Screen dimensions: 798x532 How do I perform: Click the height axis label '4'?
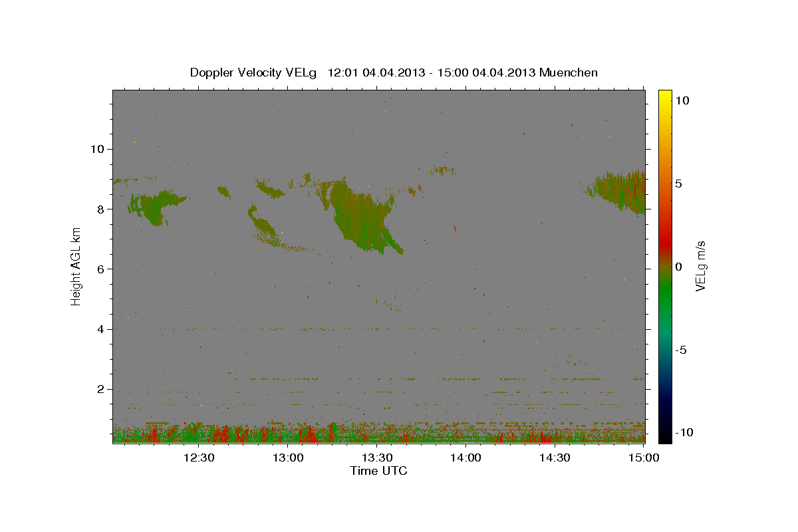pyautogui.click(x=100, y=329)
